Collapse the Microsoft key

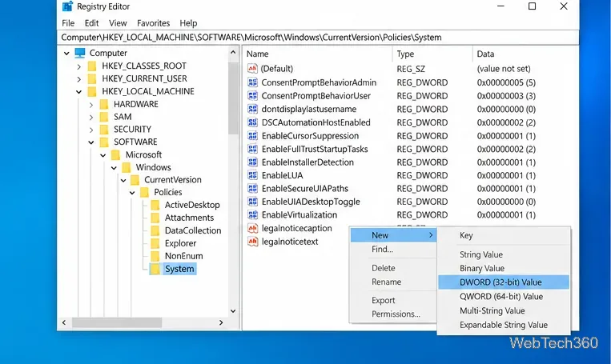(103, 155)
